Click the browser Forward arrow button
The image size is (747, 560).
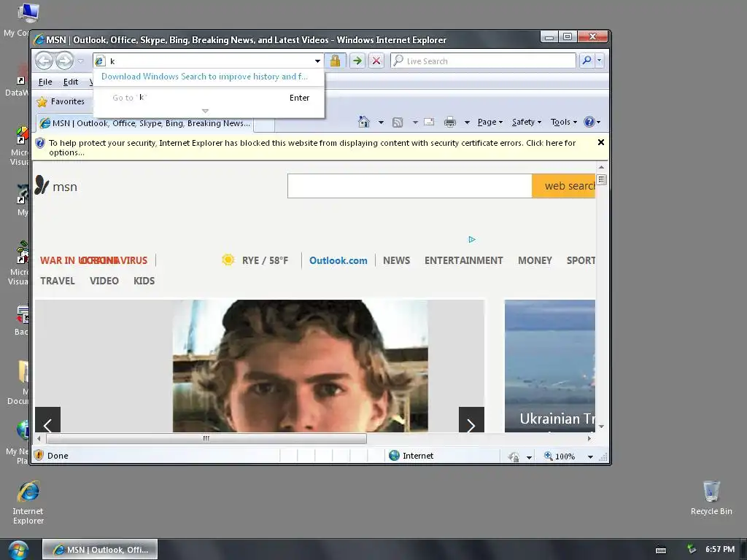(x=64, y=61)
